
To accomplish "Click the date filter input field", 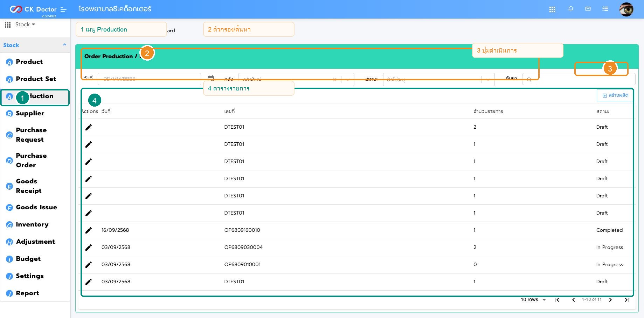I will 149,79.
